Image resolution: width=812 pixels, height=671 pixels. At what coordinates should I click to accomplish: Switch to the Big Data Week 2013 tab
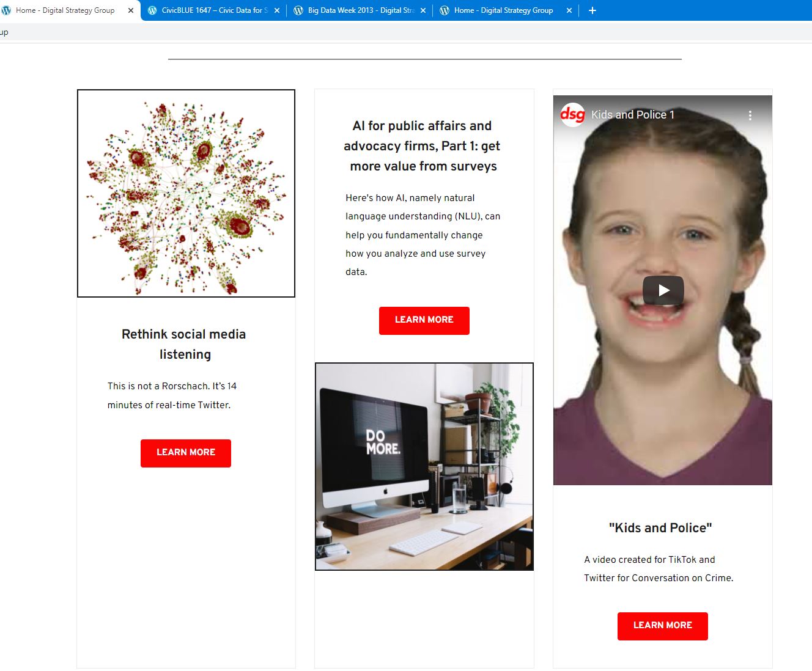point(358,10)
